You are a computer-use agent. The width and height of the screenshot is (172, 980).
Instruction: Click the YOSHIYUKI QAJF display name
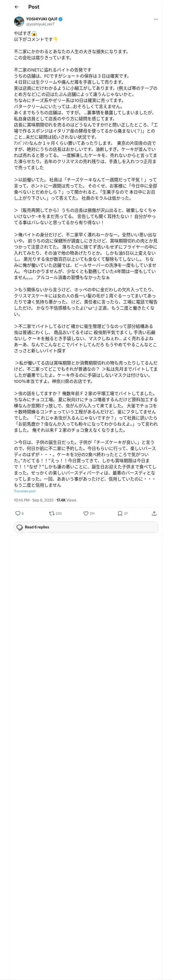coord(42,19)
